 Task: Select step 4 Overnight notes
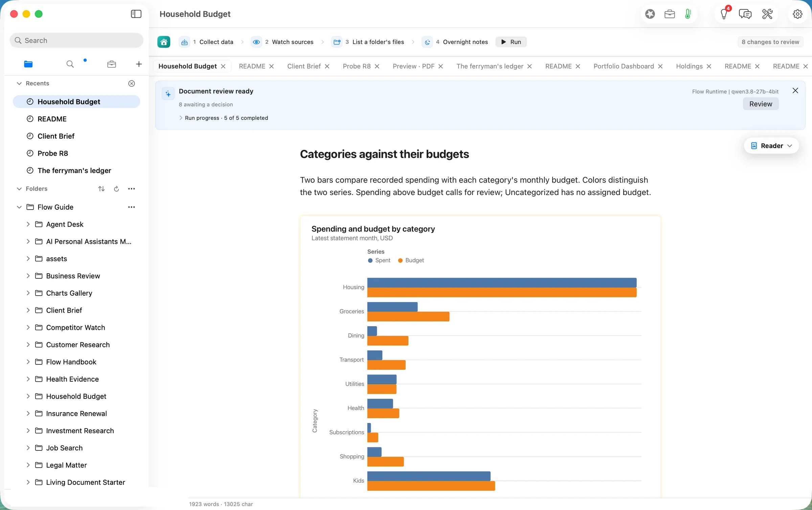pyautogui.click(x=455, y=42)
